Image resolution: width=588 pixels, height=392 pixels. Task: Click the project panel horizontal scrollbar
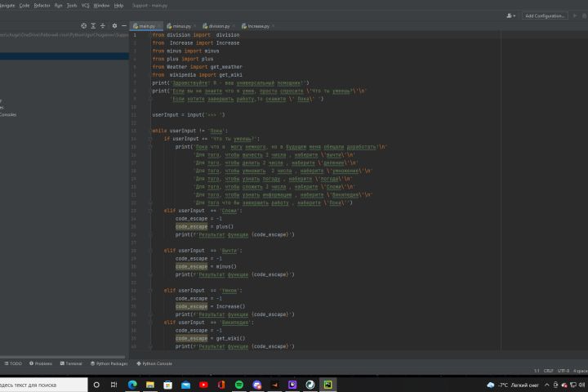pos(62,357)
